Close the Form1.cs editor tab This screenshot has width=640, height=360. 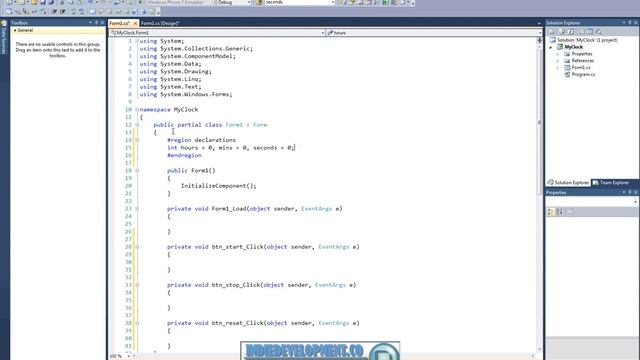click(135, 23)
